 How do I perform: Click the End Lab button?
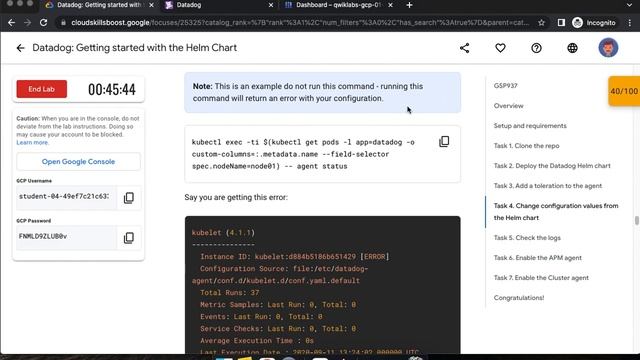click(42, 89)
